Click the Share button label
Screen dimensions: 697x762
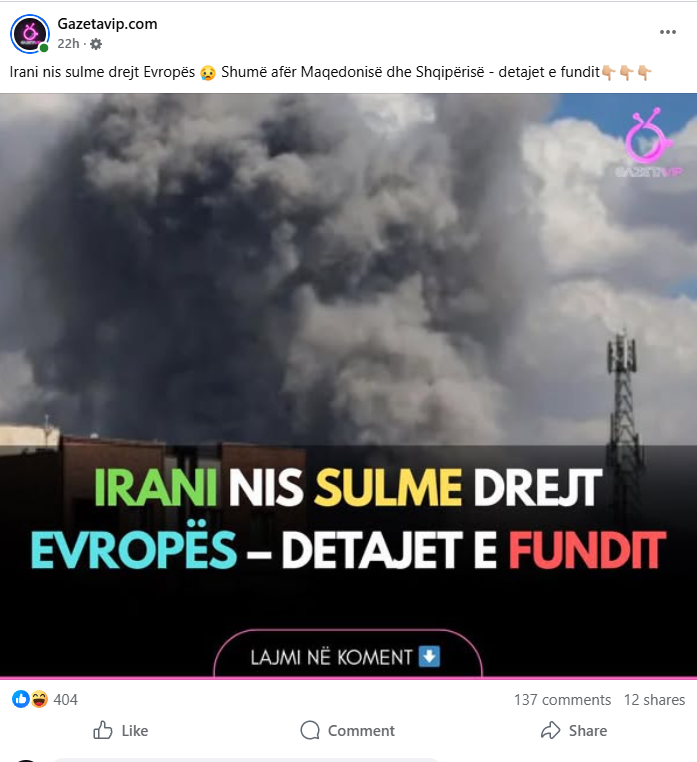[x=588, y=730]
